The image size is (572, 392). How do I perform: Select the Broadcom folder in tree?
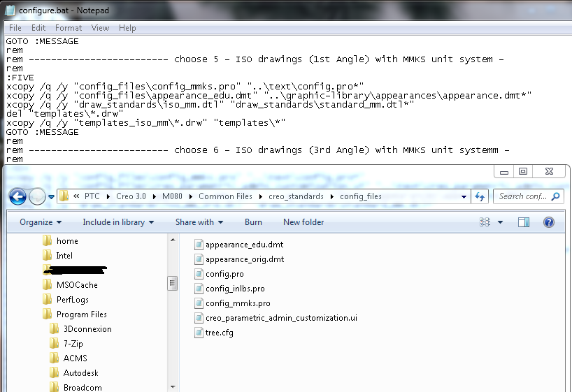76,387
